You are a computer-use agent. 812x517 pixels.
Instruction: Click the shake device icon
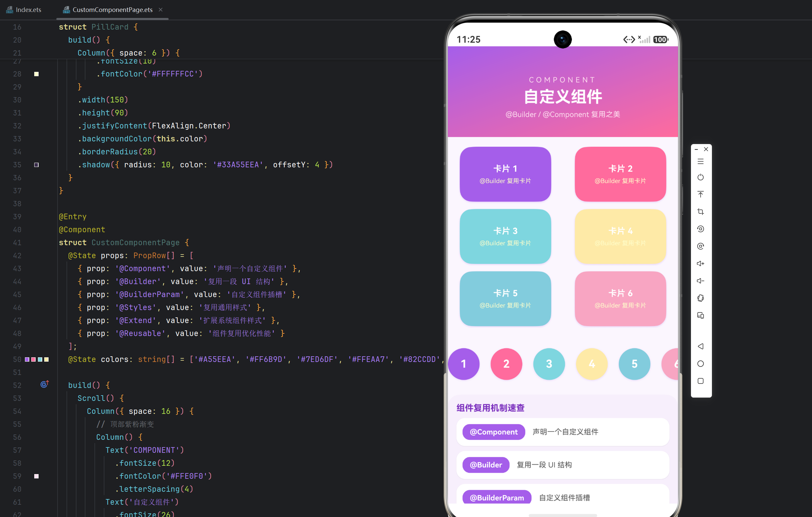[x=700, y=298]
